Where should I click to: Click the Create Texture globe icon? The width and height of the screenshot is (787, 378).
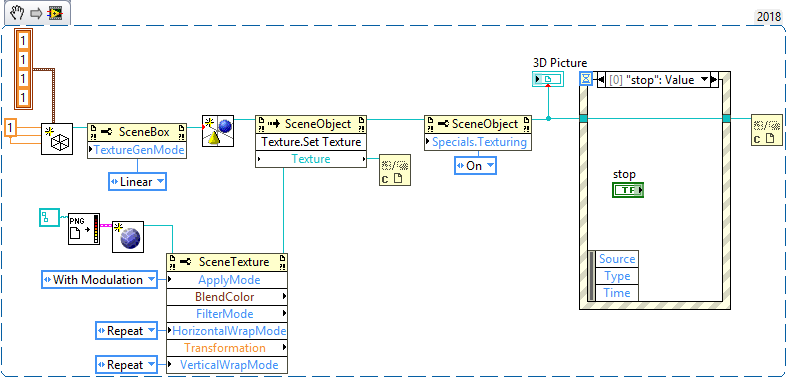tap(128, 236)
